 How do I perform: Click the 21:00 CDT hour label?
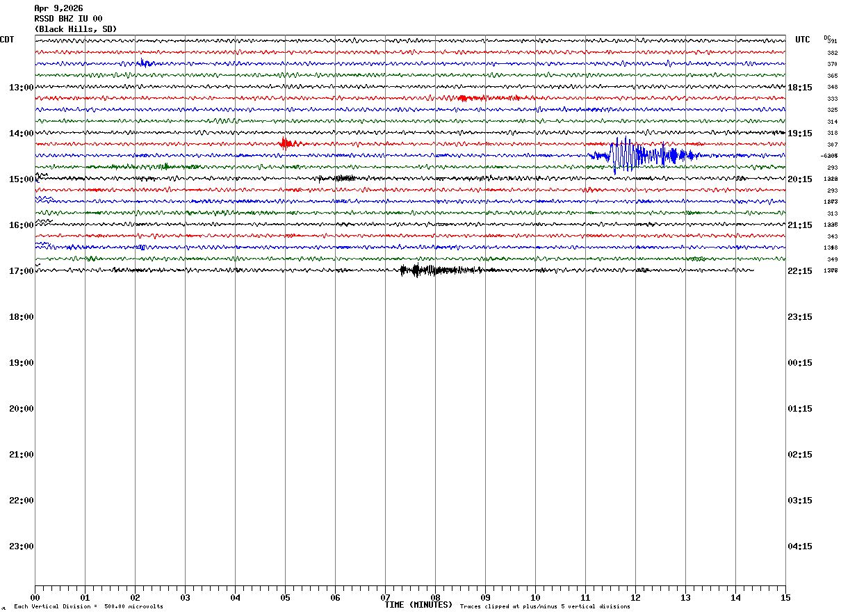[x=22, y=455]
